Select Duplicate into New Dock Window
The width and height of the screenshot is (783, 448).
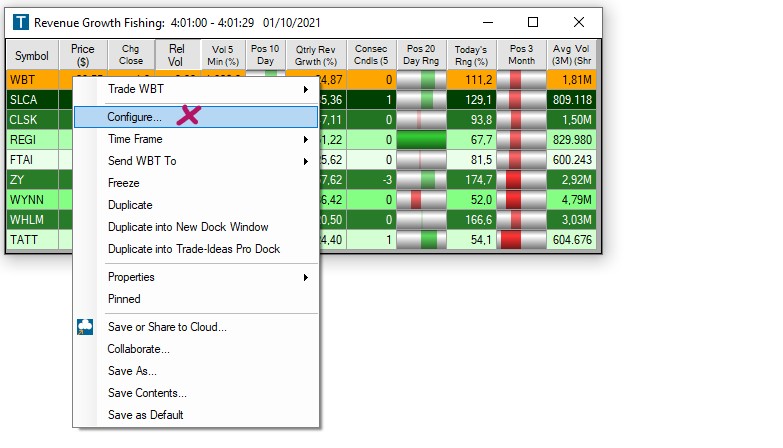188,227
